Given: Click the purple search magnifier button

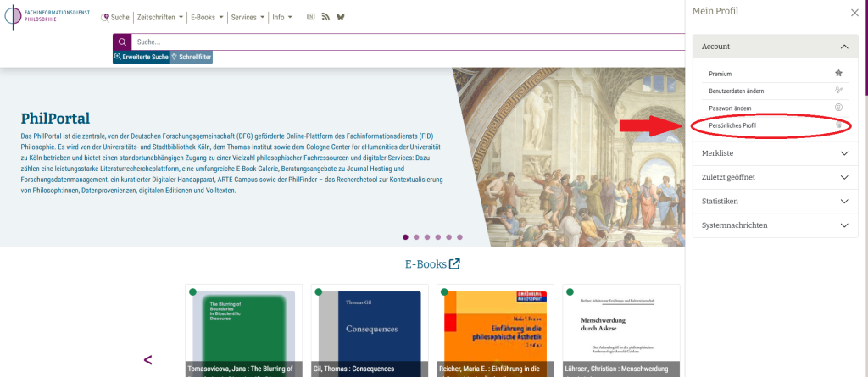Looking at the screenshot, I should 122,42.
